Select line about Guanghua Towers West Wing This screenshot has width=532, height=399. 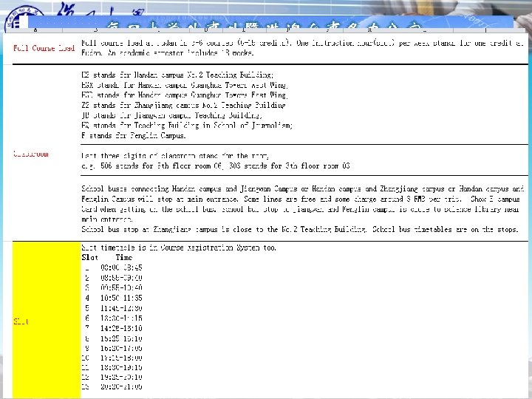click(185, 85)
